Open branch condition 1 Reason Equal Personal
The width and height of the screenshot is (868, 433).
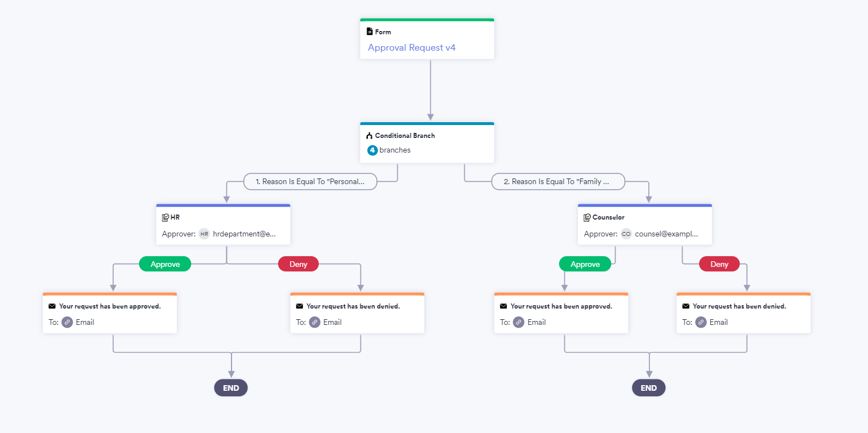[310, 182]
